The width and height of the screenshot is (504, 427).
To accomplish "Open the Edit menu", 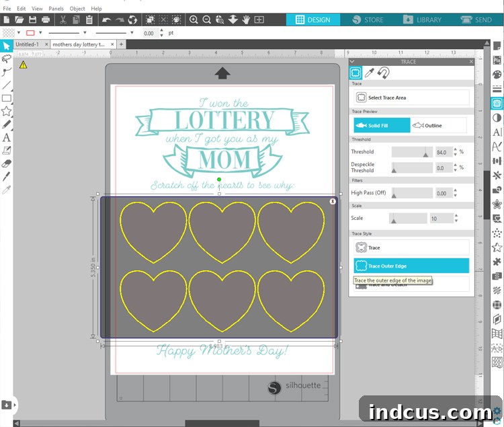I will [x=22, y=9].
